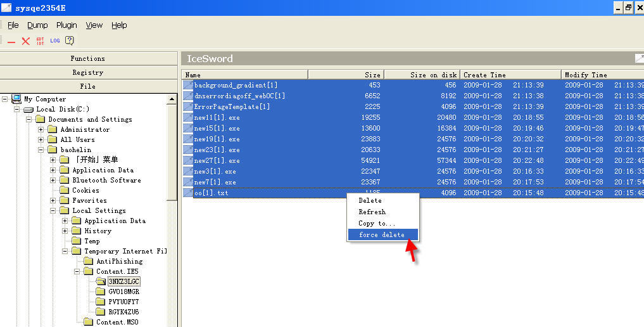This screenshot has height=327, width=644.
Task: Click the red X toolbar icon
Action: pyautogui.click(x=26, y=41)
